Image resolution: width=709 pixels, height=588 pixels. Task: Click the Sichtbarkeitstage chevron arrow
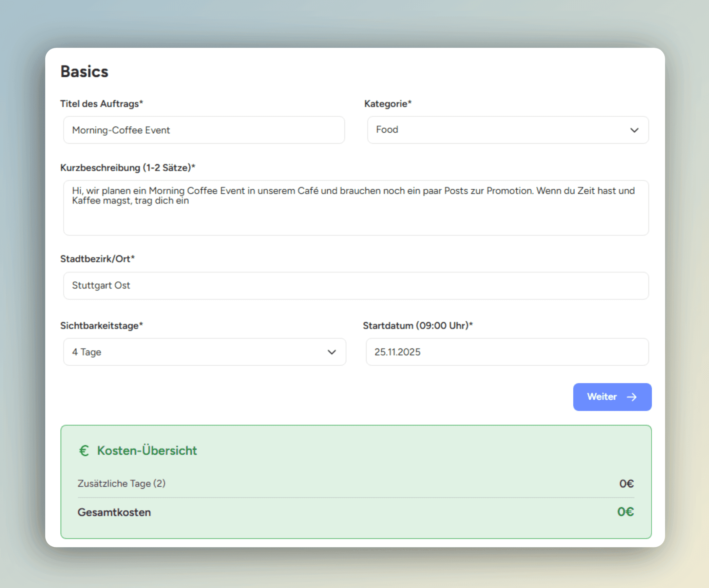tap(332, 352)
